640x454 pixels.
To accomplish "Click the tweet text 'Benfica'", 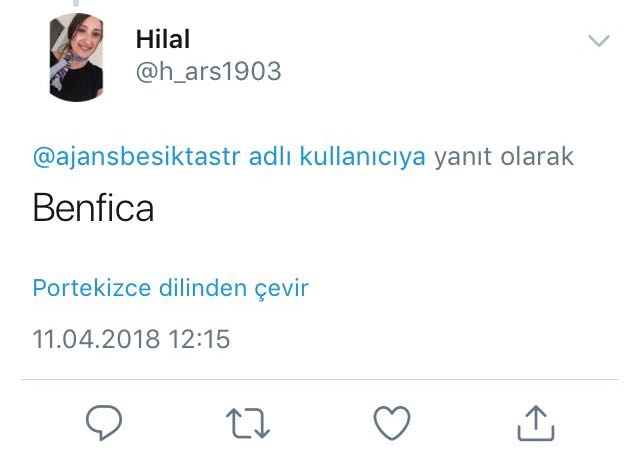I will (93, 208).
